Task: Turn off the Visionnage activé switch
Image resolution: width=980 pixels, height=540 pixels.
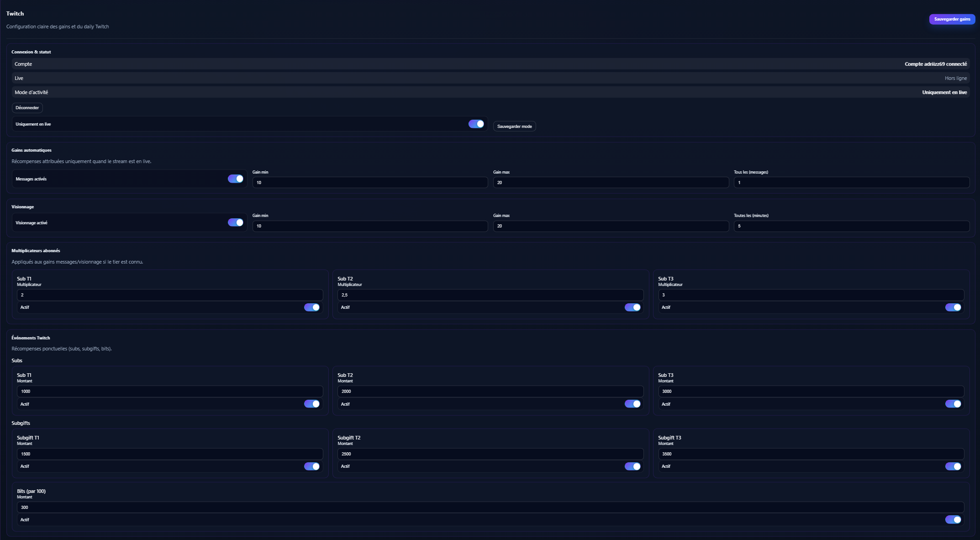Action: [235, 222]
